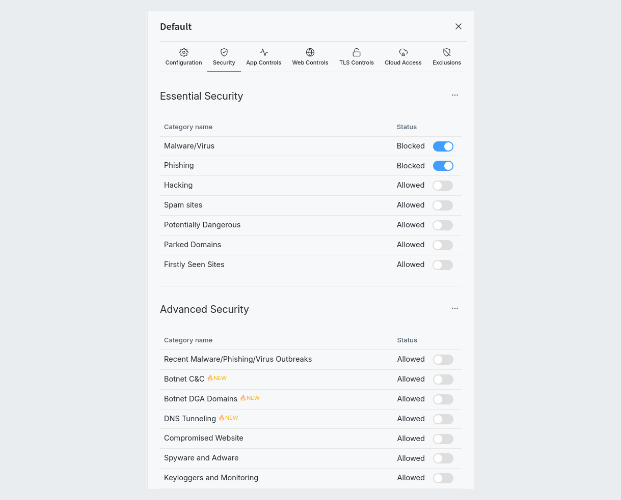621x500 pixels.
Task: Enable blocking for Hacking category
Action: [443, 186]
